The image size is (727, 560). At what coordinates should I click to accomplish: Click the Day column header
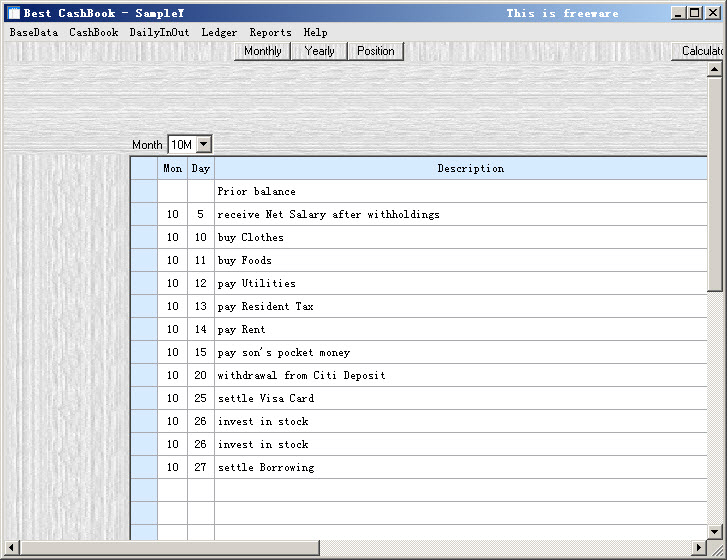(201, 168)
